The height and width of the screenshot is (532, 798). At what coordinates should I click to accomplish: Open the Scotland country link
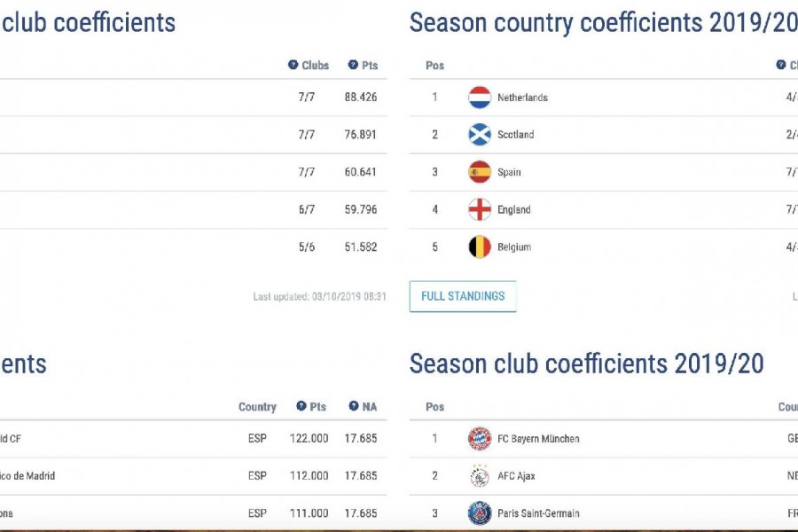click(515, 135)
